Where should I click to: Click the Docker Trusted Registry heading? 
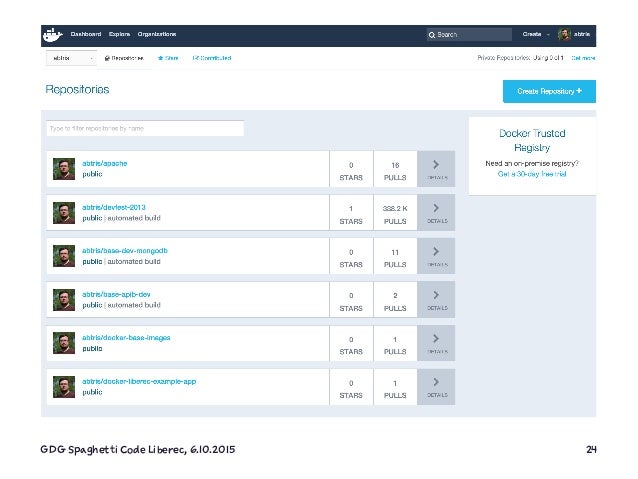point(532,140)
